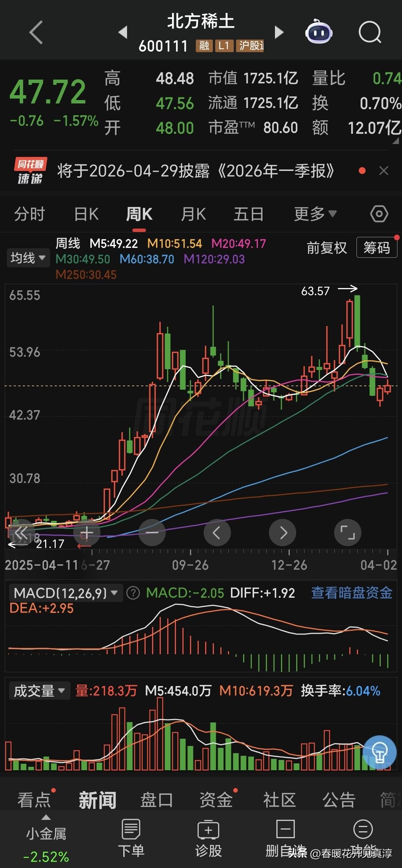Open the 资金 tab
Image resolution: width=402 pixels, height=868 pixels.
point(216,799)
